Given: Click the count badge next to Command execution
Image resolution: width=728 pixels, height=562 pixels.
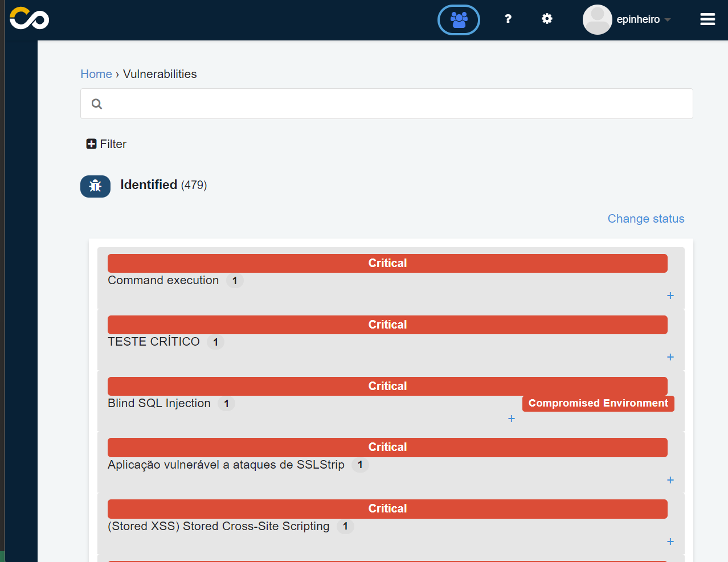Looking at the screenshot, I should [235, 280].
